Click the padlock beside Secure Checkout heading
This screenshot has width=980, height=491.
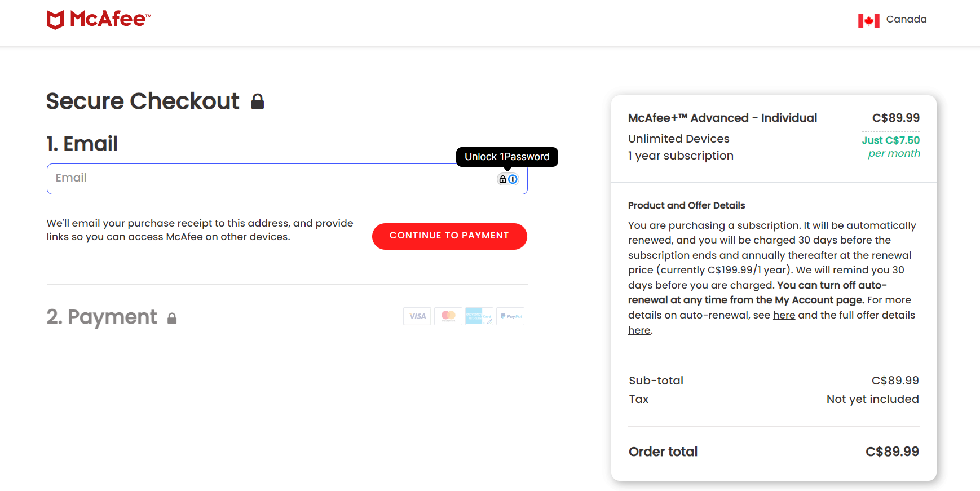[258, 101]
